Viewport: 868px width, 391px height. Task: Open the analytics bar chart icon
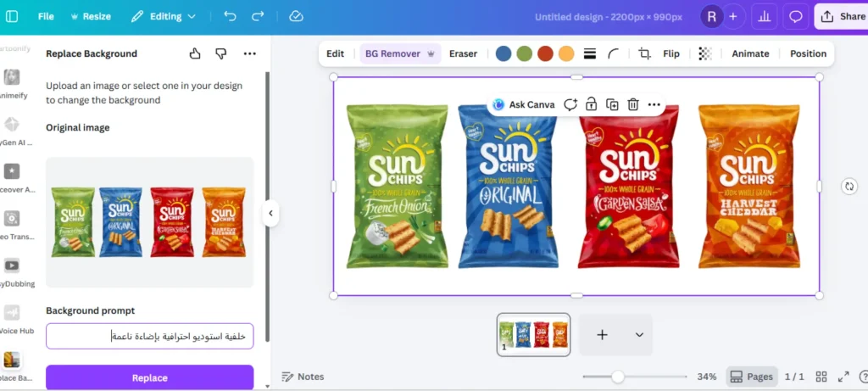point(764,16)
